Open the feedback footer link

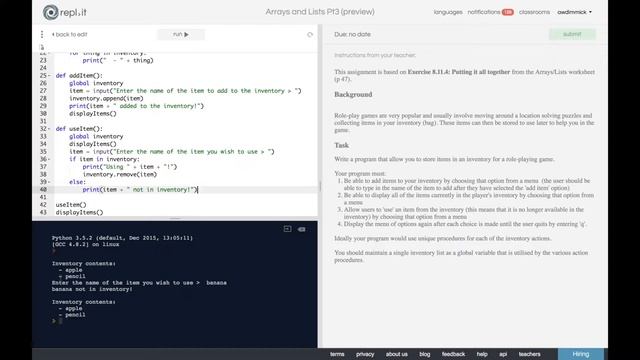tap(453, 354)
